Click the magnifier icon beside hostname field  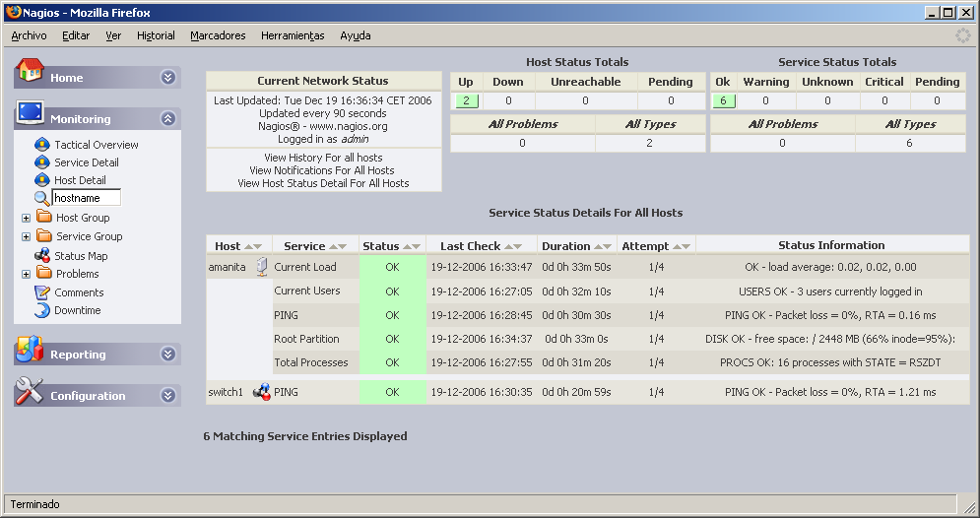pos(41,198)
